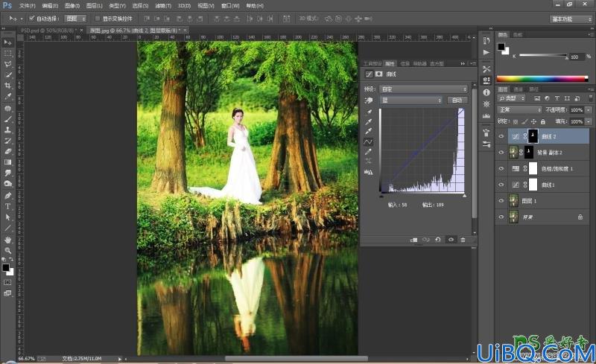The height and width of the screenshot is (364, 596).
Task: Hide the 背景 layer
Action: 501,217
